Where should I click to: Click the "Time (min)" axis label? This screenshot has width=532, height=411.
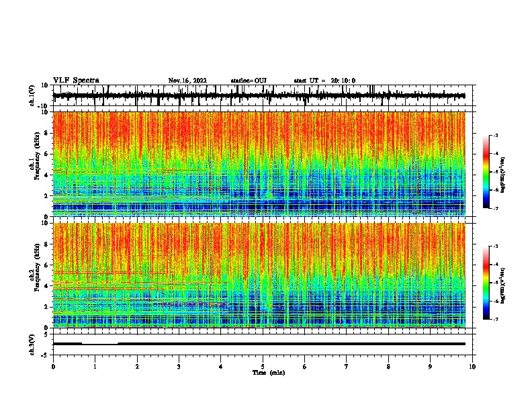coord(269,373)
